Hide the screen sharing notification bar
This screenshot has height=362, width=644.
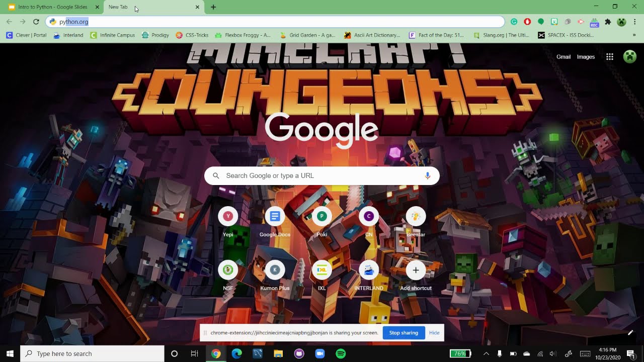[x=434, y=333]
